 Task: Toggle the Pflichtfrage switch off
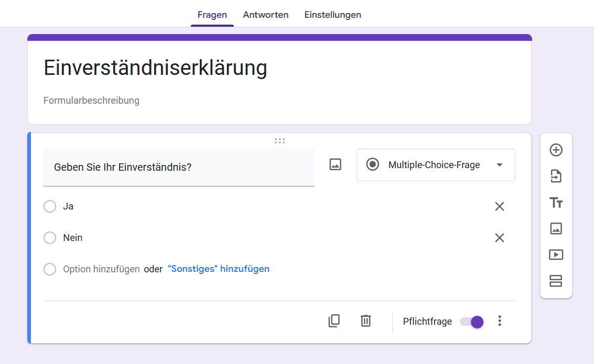[471, 322]
